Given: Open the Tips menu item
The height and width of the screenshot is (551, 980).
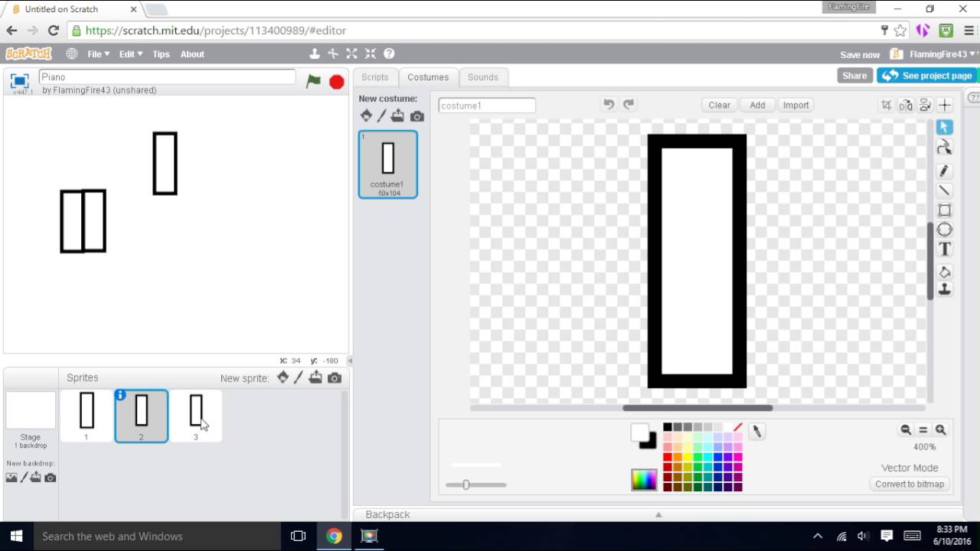Looking at the screenshot, I should pyautogui.click(x=161, y=54).
